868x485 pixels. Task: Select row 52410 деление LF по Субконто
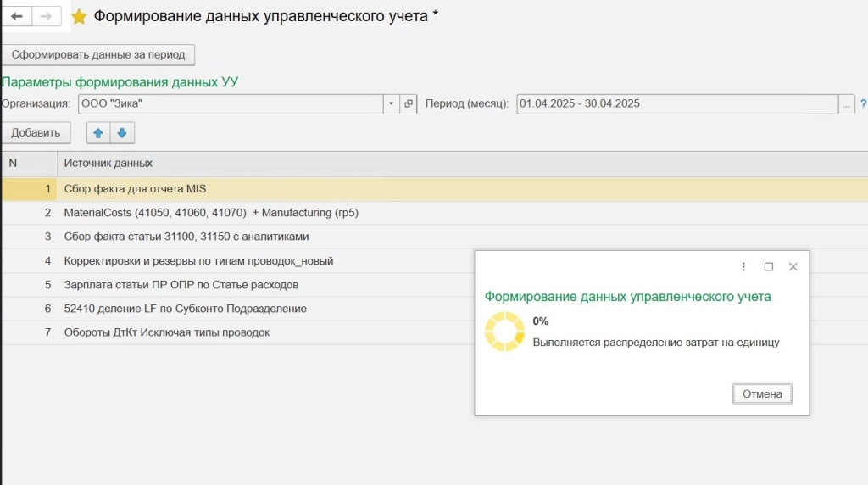238,309
